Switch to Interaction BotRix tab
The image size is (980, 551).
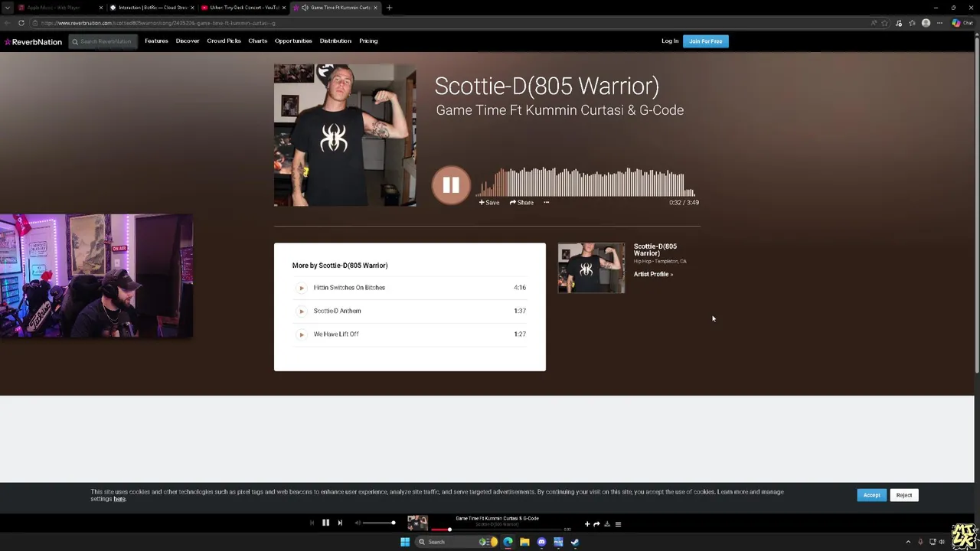click(151, 8)
